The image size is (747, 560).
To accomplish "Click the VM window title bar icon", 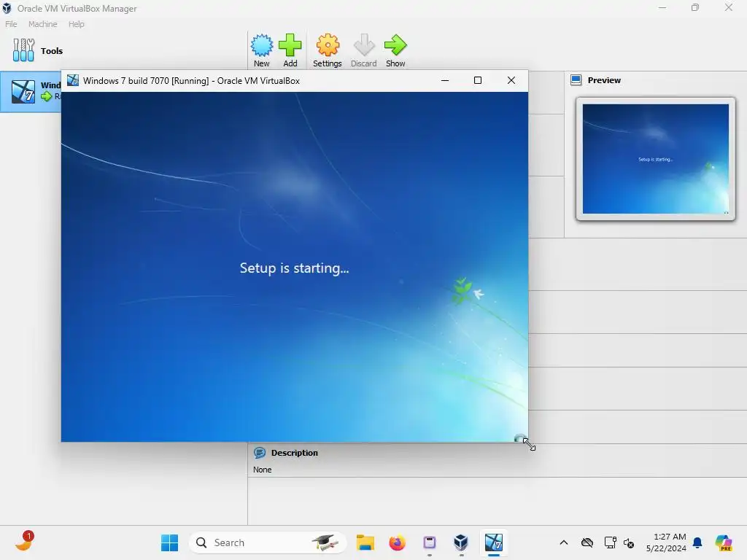I will 73,80.
